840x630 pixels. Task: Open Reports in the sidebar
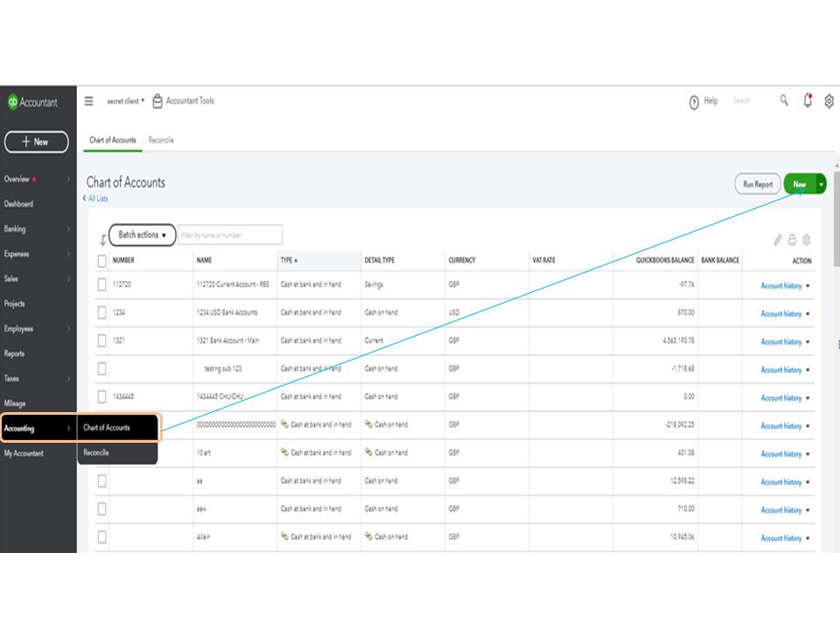point(15,353)
